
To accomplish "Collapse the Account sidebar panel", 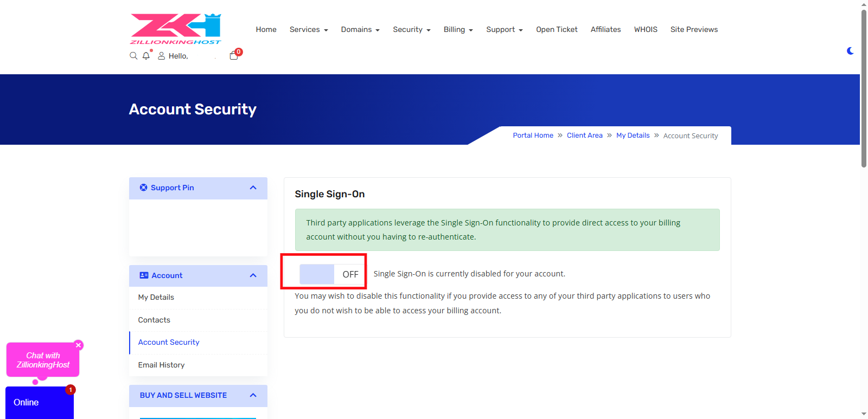I will tap(253, 276).
